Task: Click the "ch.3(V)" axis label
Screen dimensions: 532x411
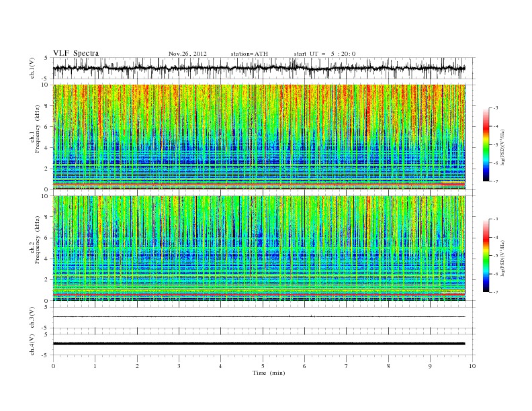Action: pyautogui.click(x=32, y=318)
